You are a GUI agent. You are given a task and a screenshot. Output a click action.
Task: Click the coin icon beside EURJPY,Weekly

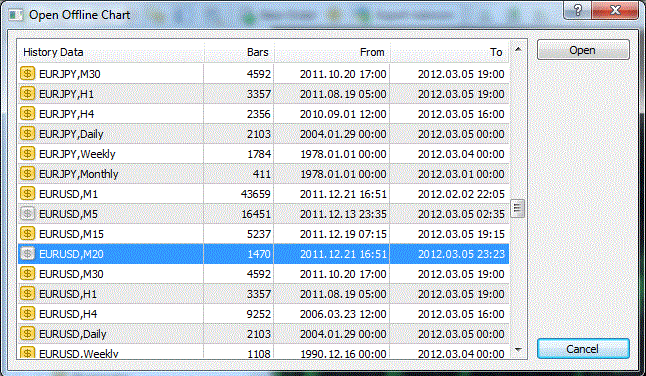pos(27,154)
